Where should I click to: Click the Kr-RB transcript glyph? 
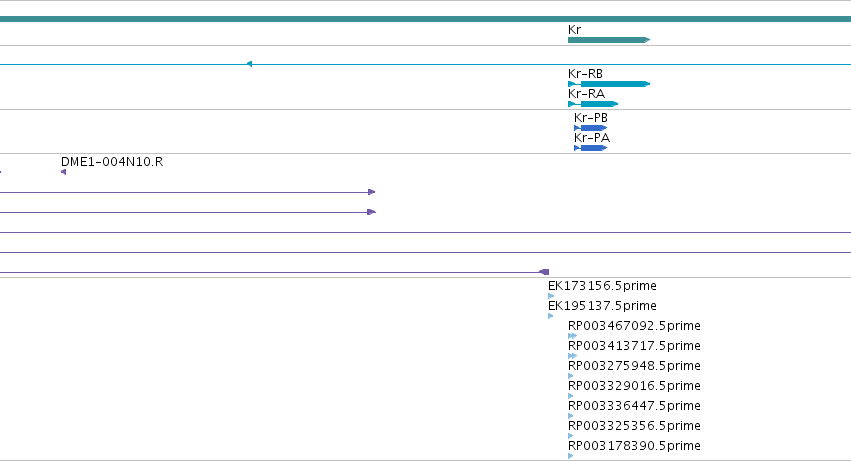(609, 84)
